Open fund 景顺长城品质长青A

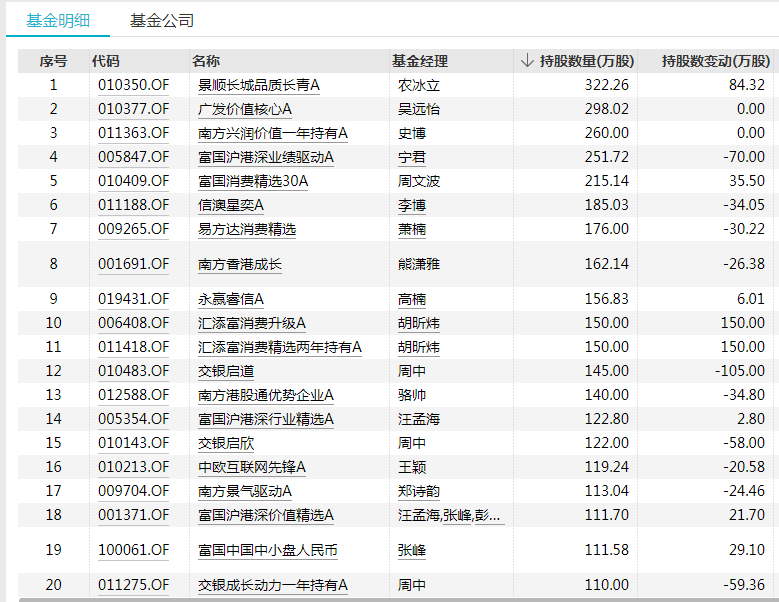coord(258,85)
